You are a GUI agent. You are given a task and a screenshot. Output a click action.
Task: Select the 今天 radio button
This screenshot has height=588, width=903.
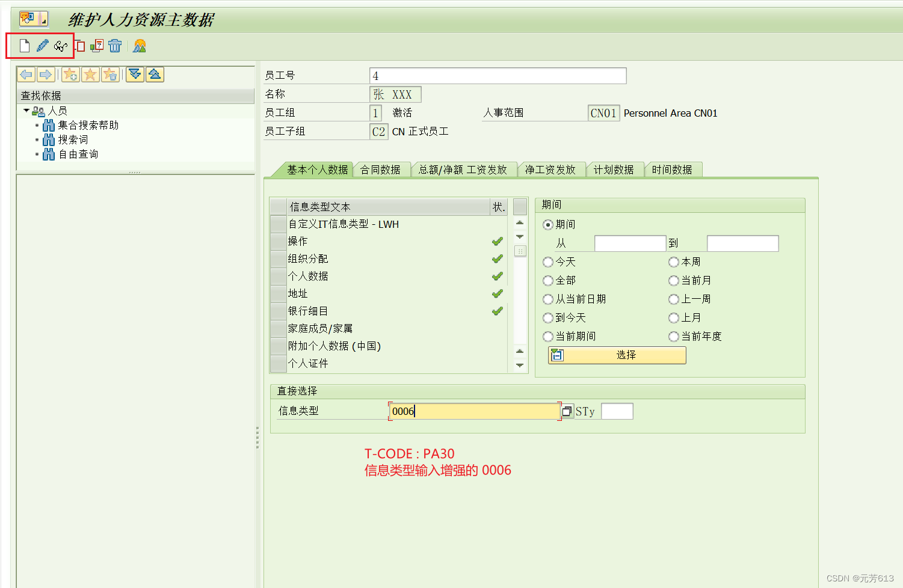point(548,262)
